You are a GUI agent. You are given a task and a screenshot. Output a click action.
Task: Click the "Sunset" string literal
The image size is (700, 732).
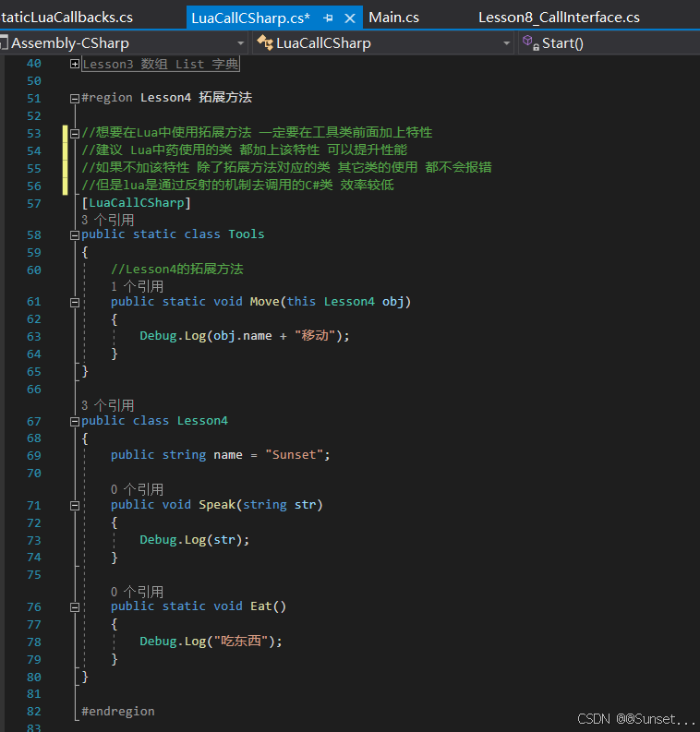tap(294, 455)
